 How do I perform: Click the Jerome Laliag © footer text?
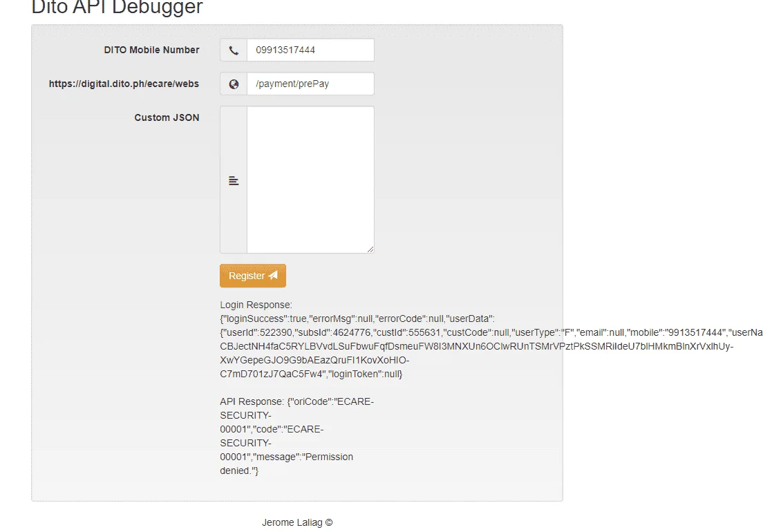click(297, 522)
